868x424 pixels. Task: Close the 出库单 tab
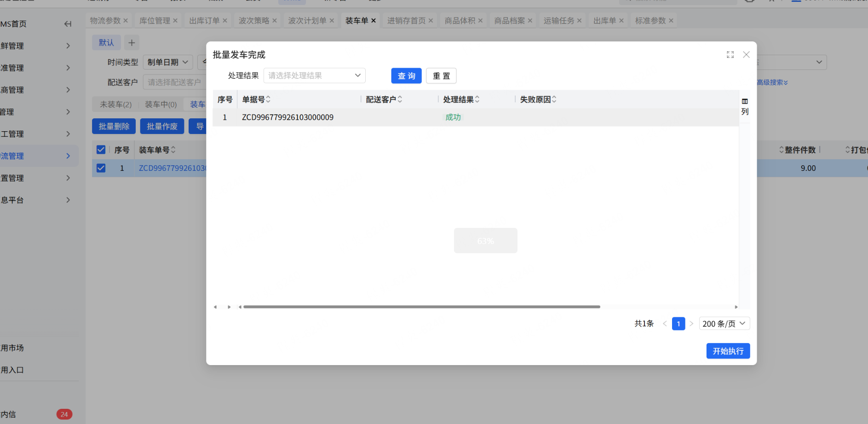[621, 21]
